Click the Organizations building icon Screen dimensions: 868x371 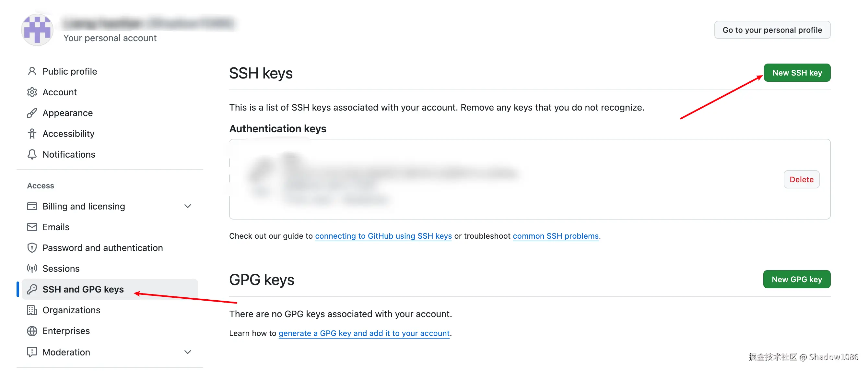(32, 310)
